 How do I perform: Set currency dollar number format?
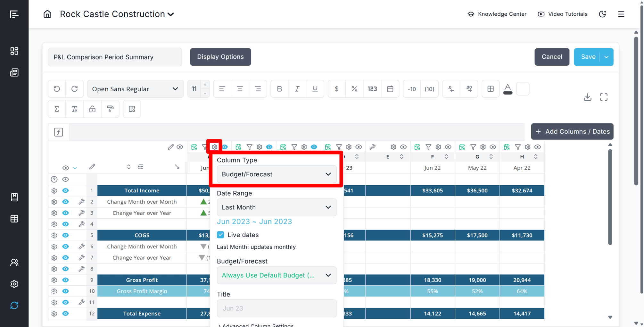click(337, 89)
